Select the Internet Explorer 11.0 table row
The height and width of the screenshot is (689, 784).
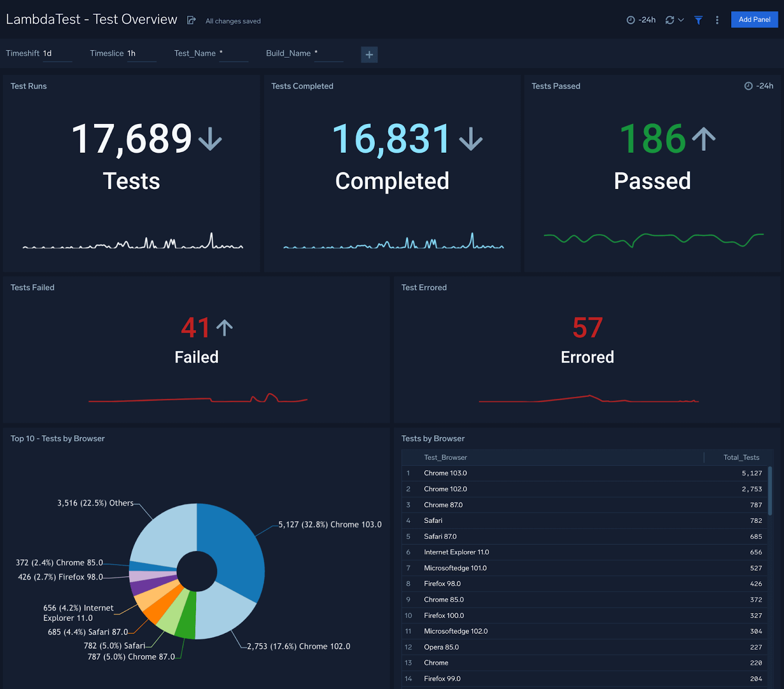click(584, 552)
